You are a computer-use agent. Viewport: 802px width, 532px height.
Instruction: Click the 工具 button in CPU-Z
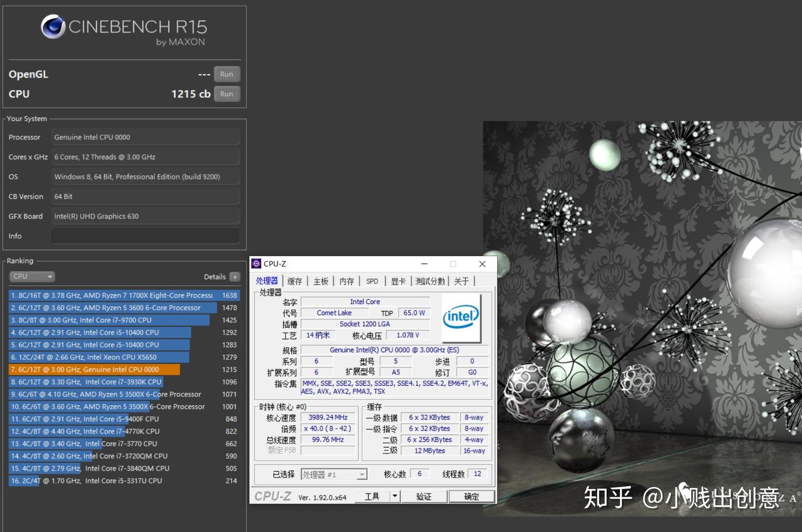(372, 496)
